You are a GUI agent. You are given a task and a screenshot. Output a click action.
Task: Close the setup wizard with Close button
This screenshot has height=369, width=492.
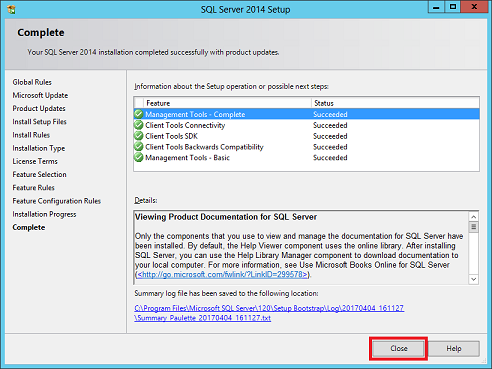tap(398, 348)
